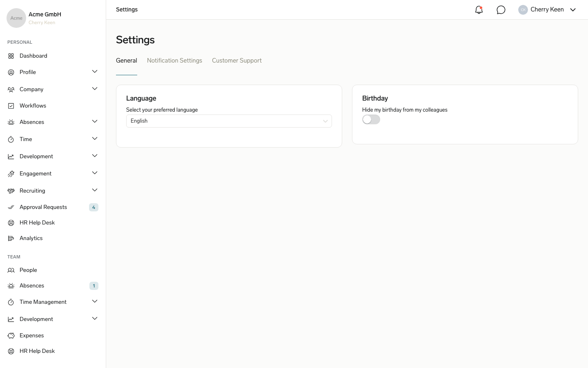Expand the team Development chevron
Viewport: 588px width, 368px height.
(x=95, y=319)
